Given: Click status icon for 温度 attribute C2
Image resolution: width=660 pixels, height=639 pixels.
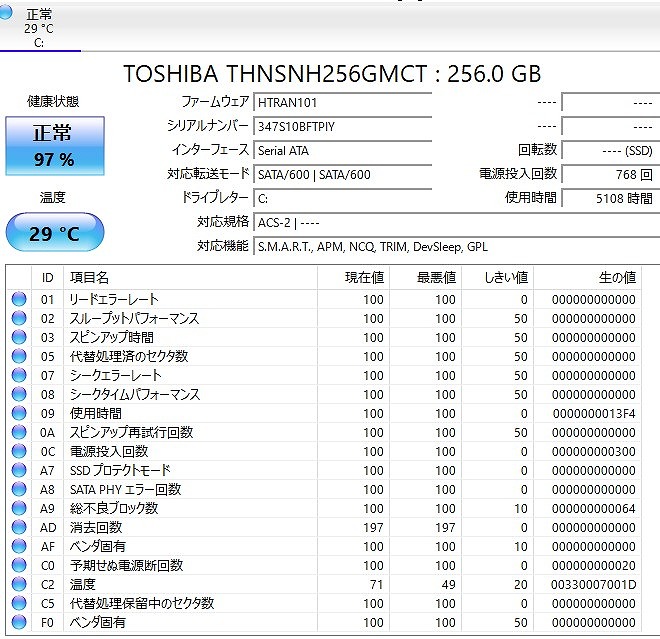Looking at the screenshot, I should click(x=19, y=584).
